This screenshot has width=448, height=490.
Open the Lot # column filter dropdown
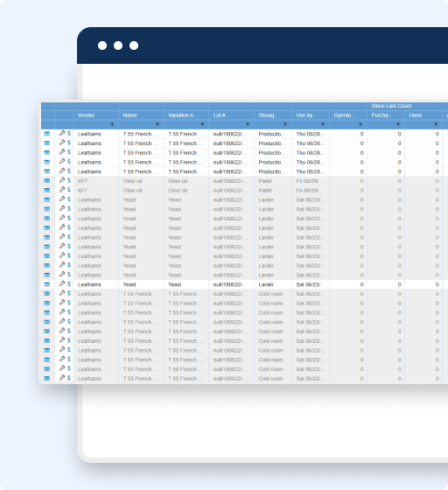pos(248,124)
